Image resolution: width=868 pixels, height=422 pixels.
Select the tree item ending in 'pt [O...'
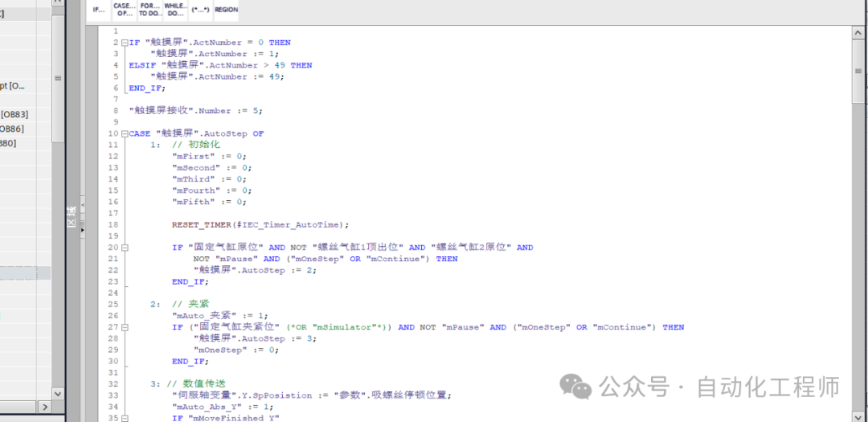(x=13, y=86)
